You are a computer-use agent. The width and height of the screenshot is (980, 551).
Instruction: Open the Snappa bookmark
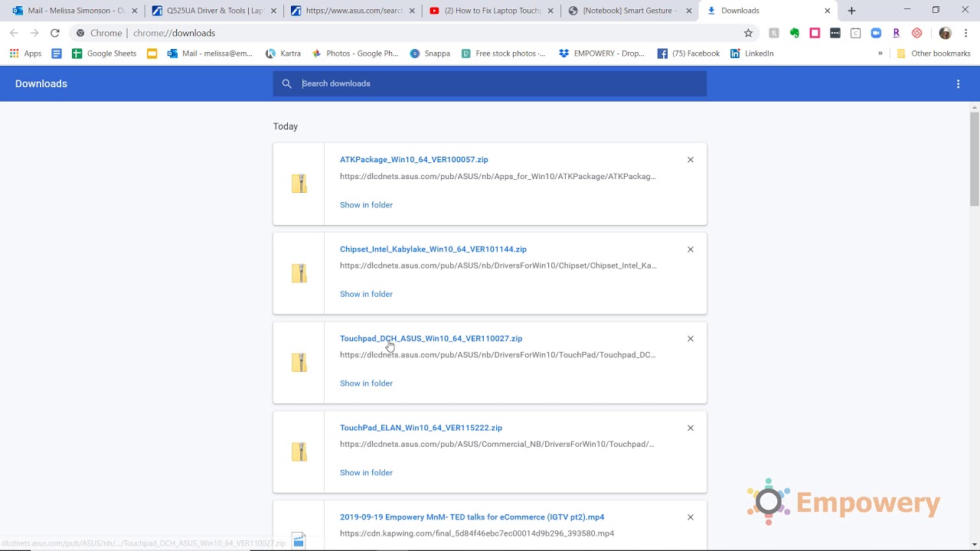pyautogui.click(x=430, y=54)
